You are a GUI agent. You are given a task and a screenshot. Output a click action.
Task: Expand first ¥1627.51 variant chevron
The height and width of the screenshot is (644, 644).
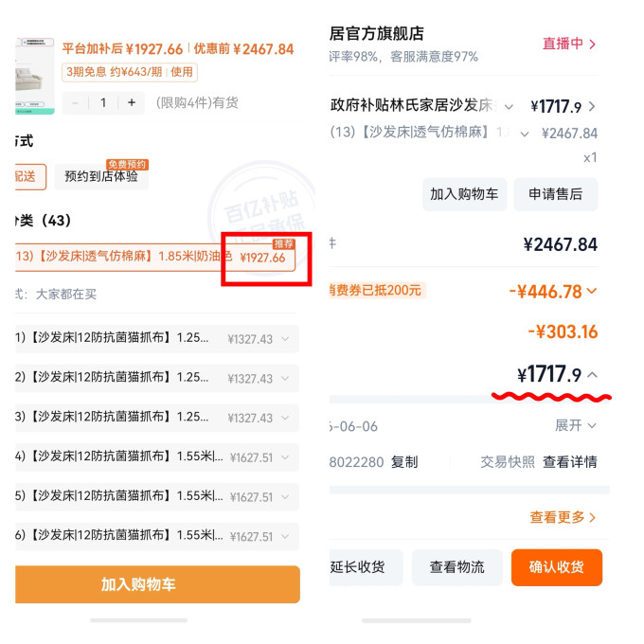[285, 457]
